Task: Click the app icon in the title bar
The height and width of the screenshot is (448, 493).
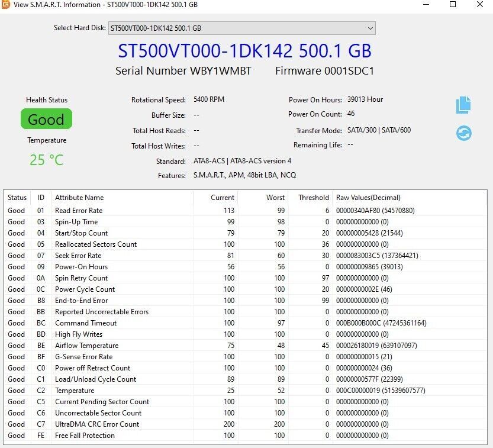Action: click(x=6, y=4)
